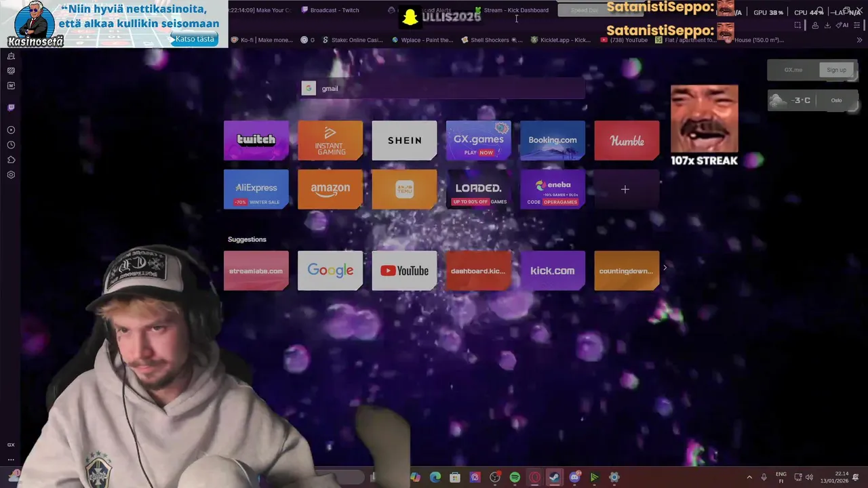The height and width of the screenshot is (488, 868).
Task: Open the Instant Gaming speed dial tile
Action: coord(330,140)
